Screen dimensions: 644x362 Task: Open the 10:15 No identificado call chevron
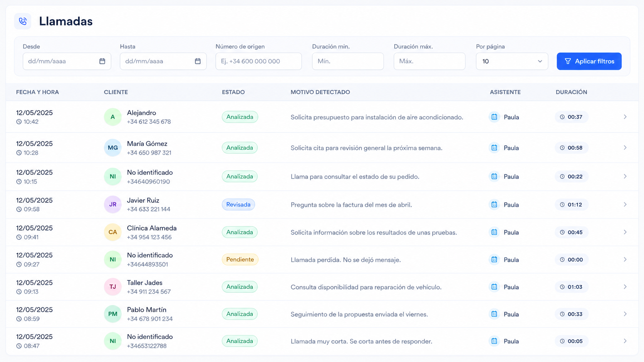[625, 177]
